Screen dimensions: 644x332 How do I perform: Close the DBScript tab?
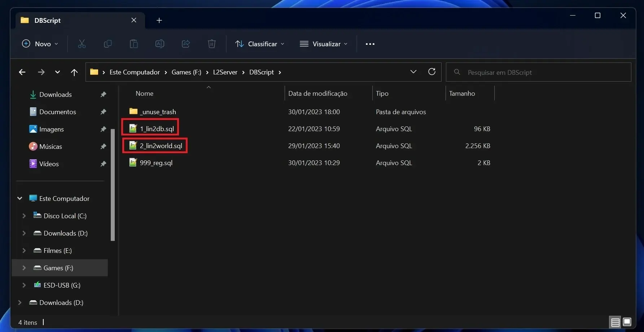(134, 20)
